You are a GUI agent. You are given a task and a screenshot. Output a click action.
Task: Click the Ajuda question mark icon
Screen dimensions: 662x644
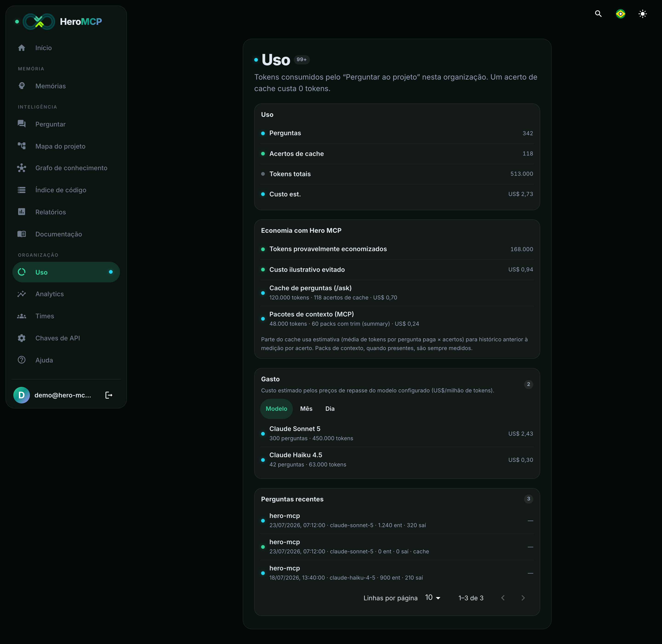[x=22, y=360]
